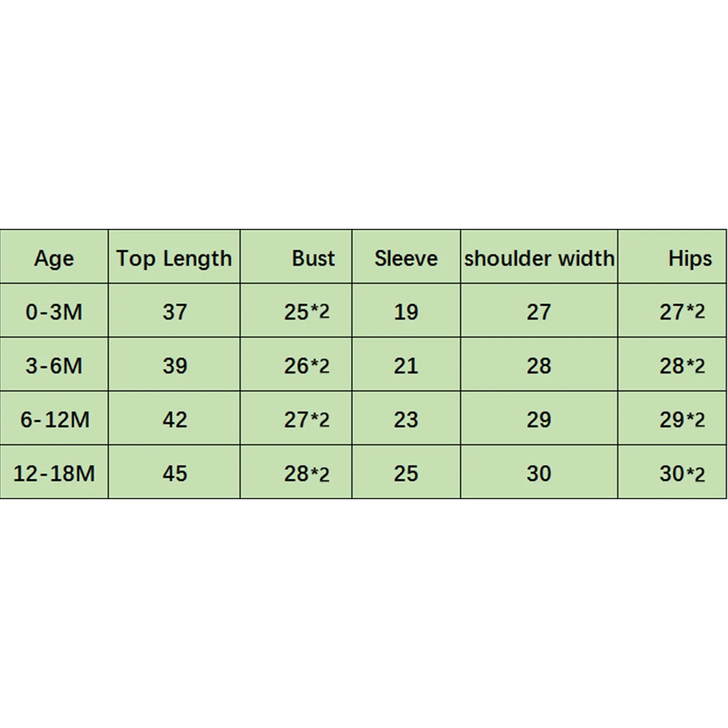Click Top Length value 37
Image resolution: width=728 pixels, height=728 pixels.
(x=175, y=312)
